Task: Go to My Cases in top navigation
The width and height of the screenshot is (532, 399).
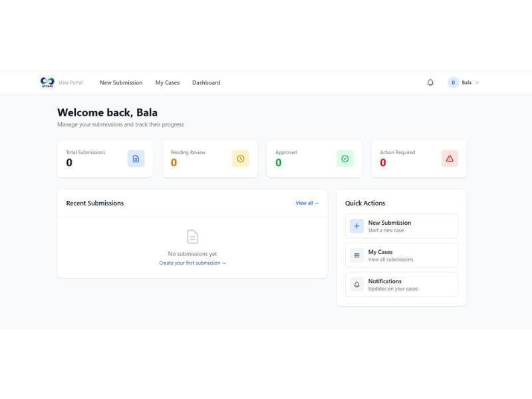Action: point(168,82)
